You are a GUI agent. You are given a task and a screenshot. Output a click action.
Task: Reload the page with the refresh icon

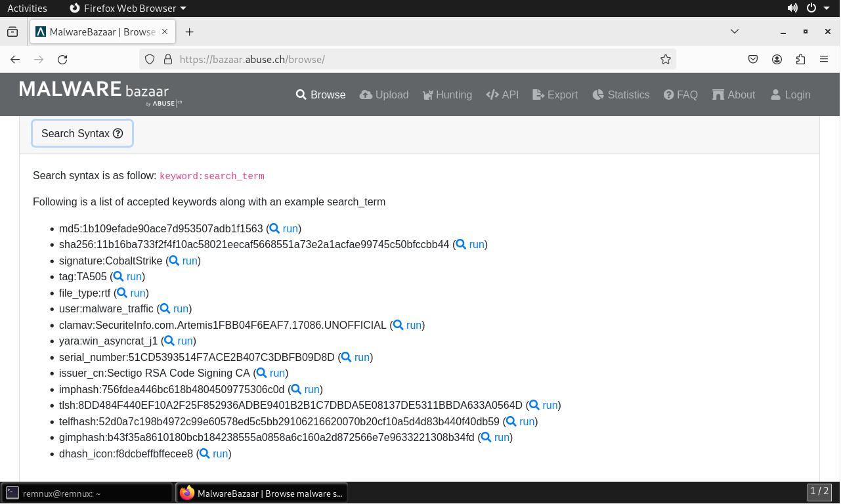[62, 59]
